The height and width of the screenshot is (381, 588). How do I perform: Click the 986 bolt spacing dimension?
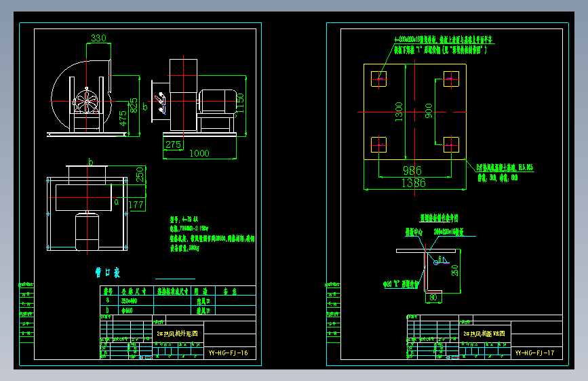click(x=412, y=171)
